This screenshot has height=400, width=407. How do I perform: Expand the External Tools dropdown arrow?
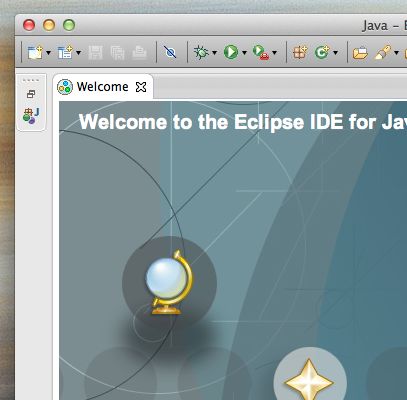point(274,53)
